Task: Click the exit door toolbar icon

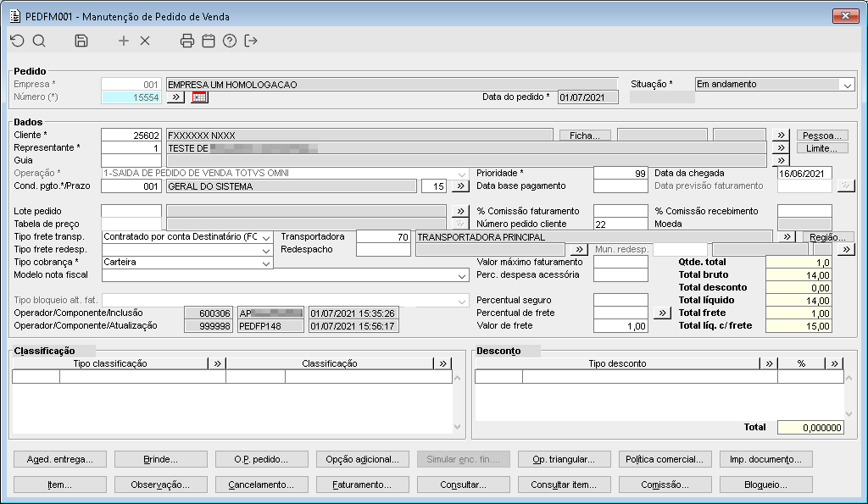Action: tap(251, 41)
